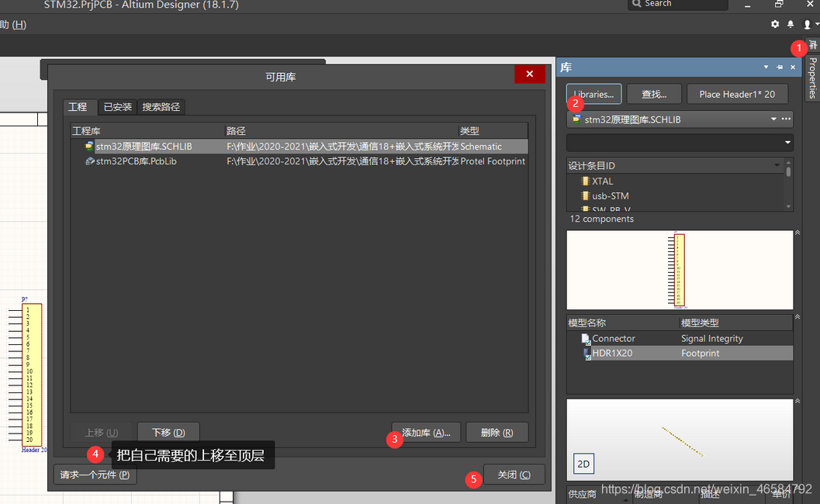The height and width of the screenshot is (504, 820).
Task: Click the 下移 (D) button
Action: click(x=168, y=433)
